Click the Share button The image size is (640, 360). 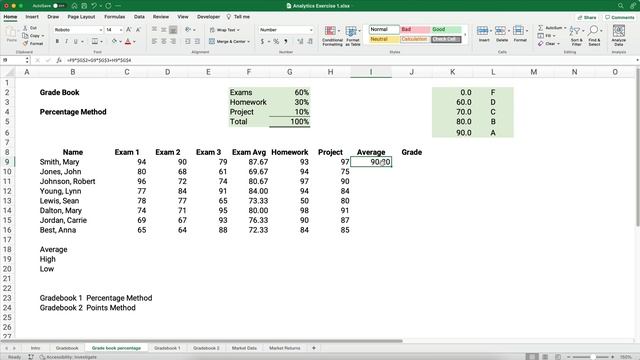587,18
